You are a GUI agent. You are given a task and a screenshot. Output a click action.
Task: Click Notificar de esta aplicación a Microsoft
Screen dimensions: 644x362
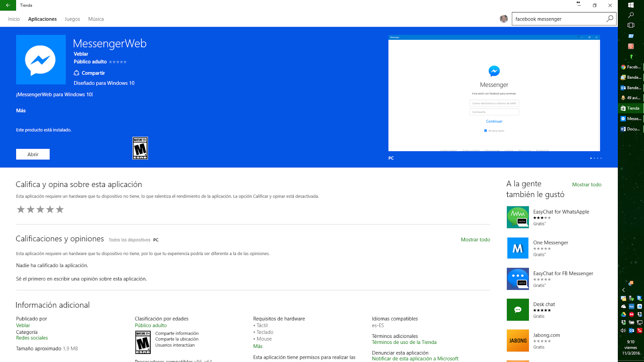tap(415, 359)
